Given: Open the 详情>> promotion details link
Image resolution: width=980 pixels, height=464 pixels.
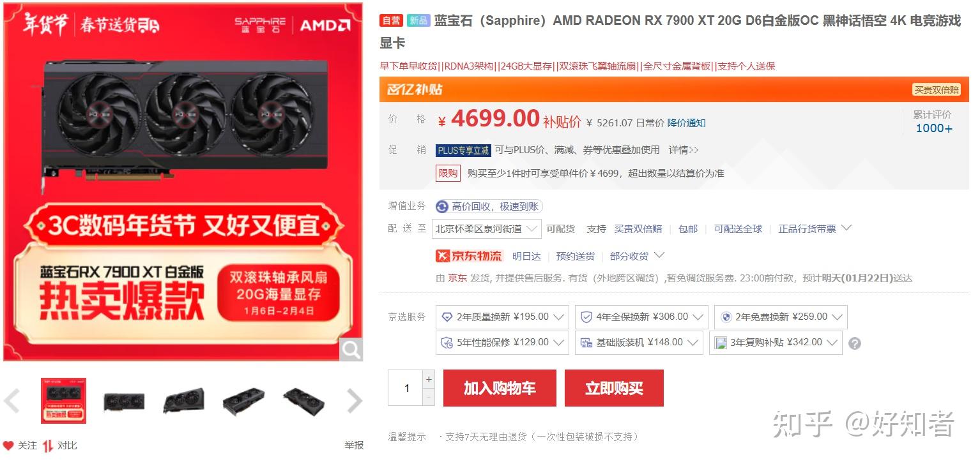Looking at the screenshot, I should (x=684, y=150).
